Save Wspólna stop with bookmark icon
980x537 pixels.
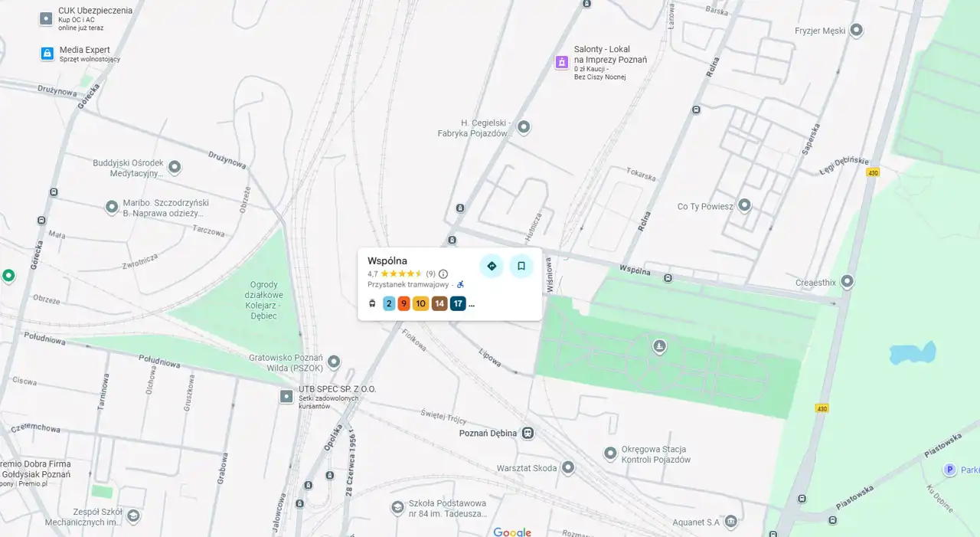(521, 266)
